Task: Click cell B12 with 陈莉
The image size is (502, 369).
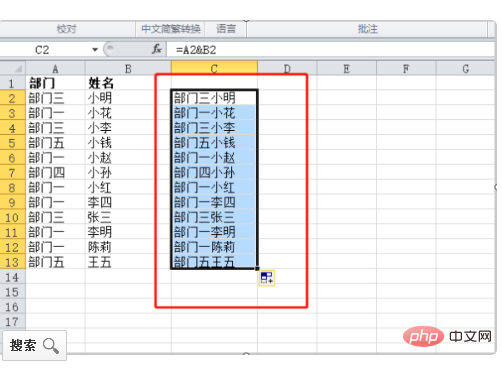Action: 128,247
